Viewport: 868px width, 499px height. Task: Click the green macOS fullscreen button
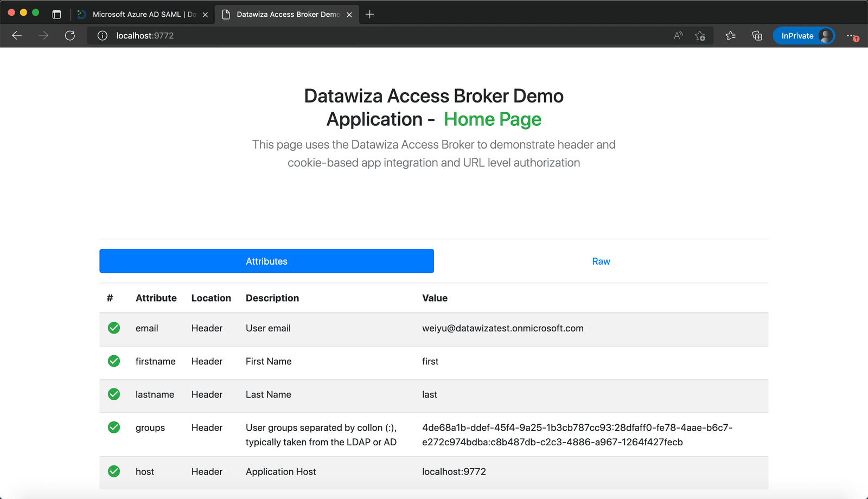click(36, 12)
